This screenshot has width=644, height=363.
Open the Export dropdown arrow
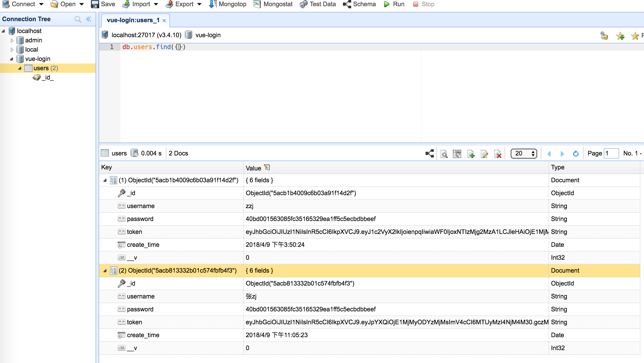[199, 4]
